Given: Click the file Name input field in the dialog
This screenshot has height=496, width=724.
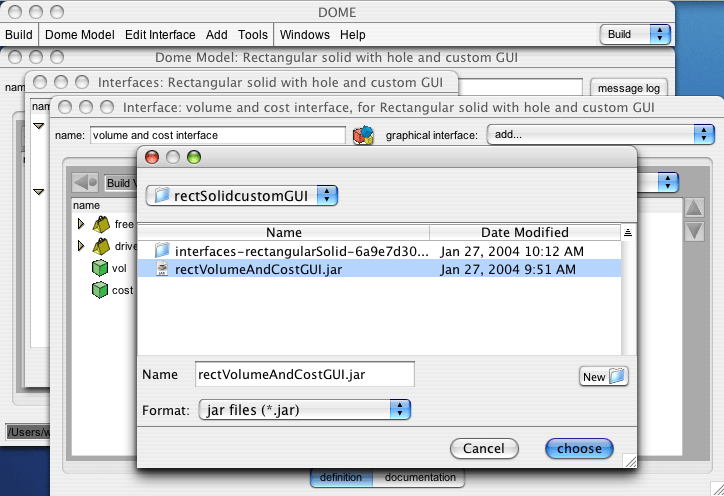Looking at the screenshot, I should click(305, 374).
